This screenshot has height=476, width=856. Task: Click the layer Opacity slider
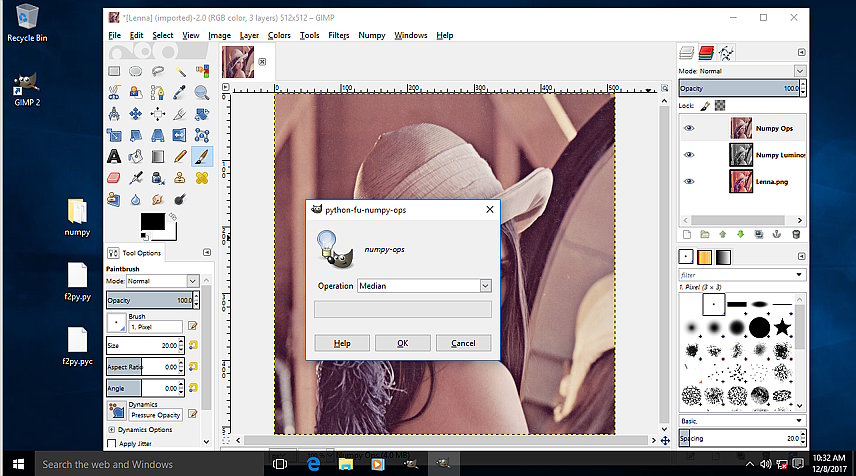[739, 88]
